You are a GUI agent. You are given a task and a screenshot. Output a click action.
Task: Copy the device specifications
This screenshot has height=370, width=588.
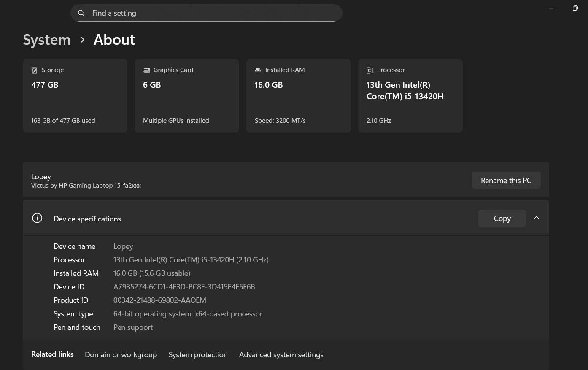502,218
